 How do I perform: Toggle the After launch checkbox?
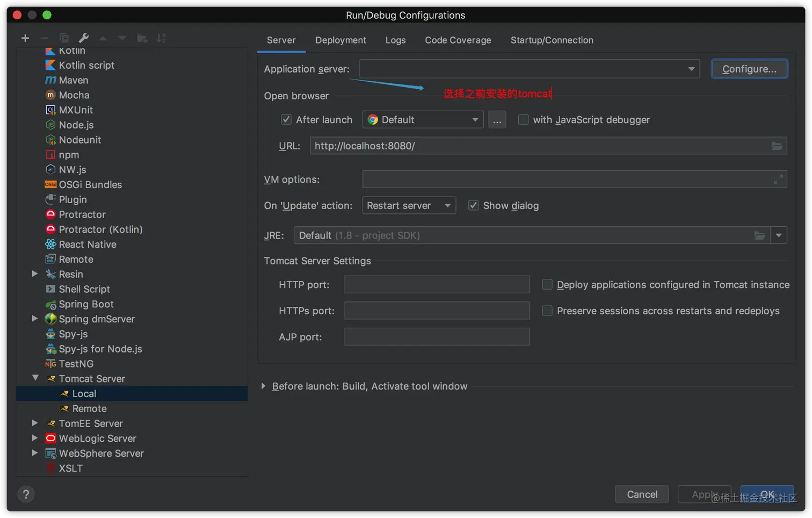[286, 120]
